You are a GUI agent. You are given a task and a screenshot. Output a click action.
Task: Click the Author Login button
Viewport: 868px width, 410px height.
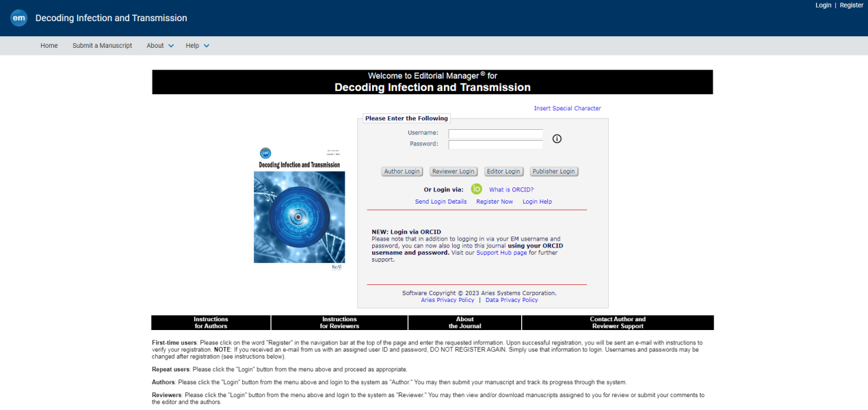(402, 172)
